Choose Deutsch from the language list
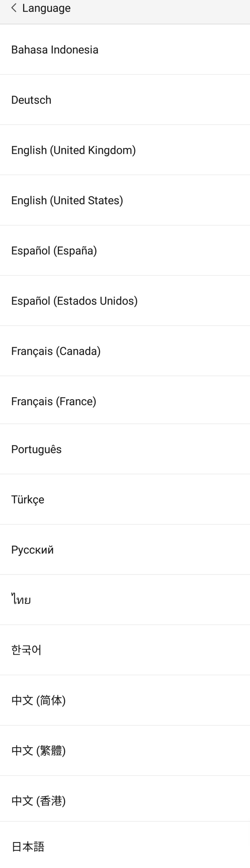Screen dimensions: 250x868 tap(31, 100)
